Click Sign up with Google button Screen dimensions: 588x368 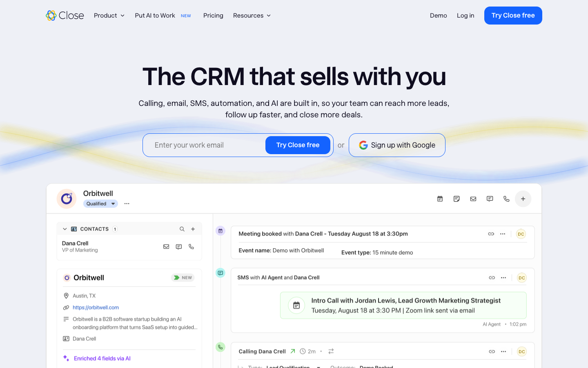[397, 145]
